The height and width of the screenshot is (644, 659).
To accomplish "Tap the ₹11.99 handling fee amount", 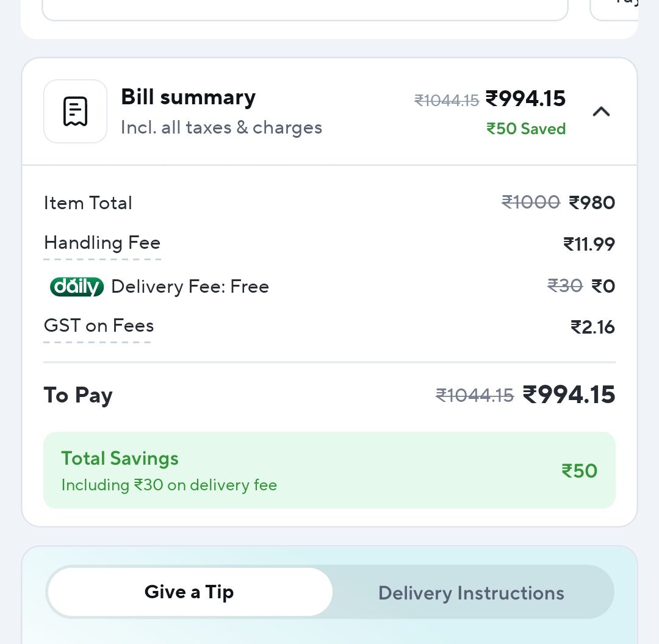I will [x=589, y=245].
